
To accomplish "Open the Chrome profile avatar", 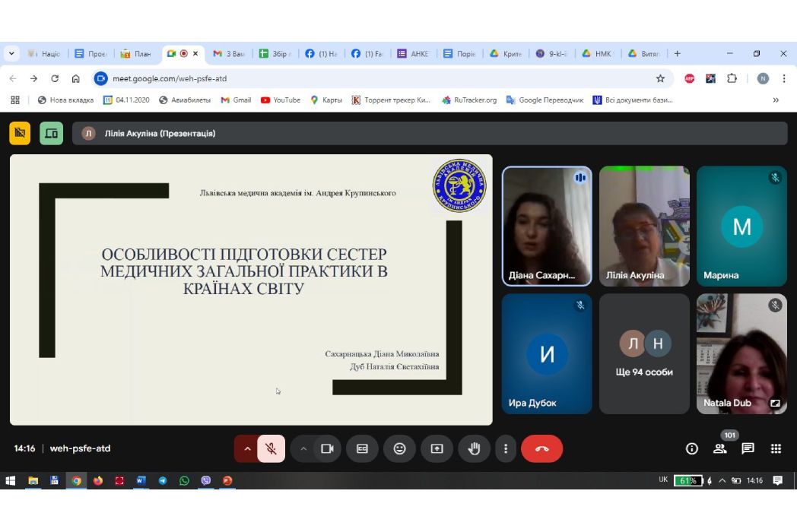I will [763, 79].
